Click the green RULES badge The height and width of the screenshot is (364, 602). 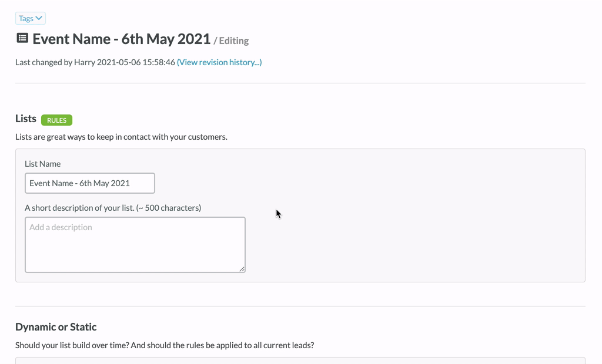56,120
